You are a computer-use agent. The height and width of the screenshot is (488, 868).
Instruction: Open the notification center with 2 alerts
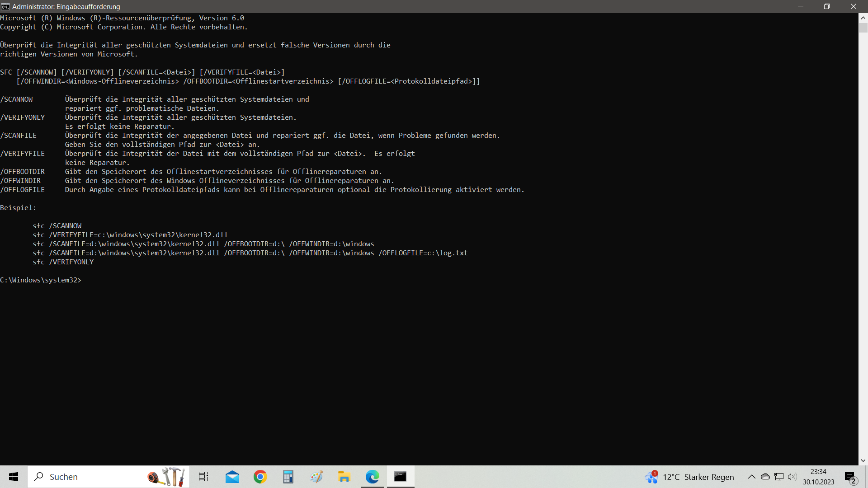850,477
